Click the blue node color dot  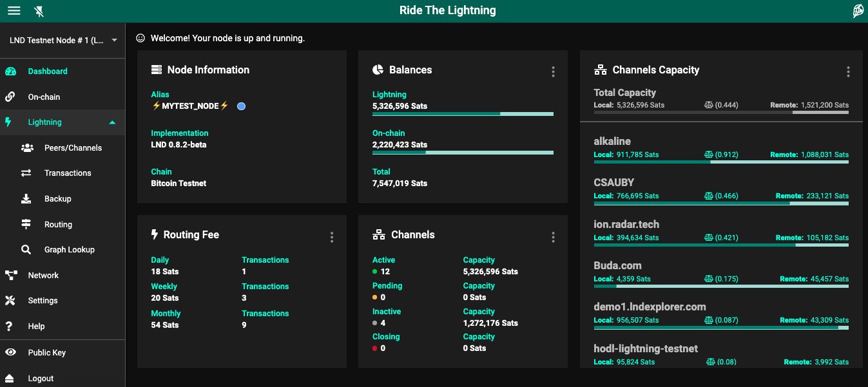tap(241, 106)
